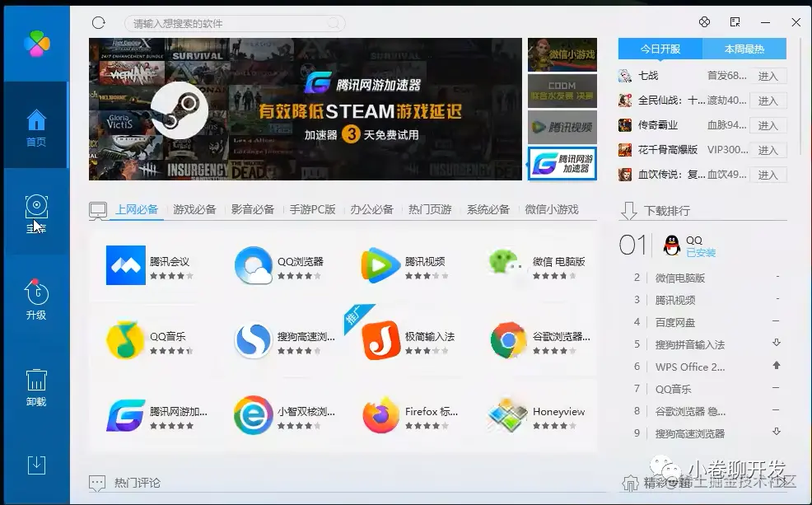Select the 手游PC版 category tab
Image resolution: width=812 pixels, height=505 pixels.
pyautogui.click(x=312, y=210)
